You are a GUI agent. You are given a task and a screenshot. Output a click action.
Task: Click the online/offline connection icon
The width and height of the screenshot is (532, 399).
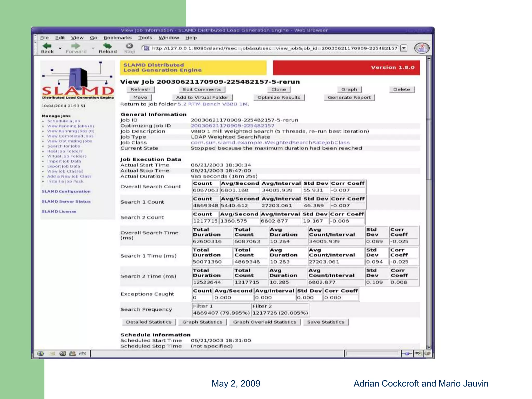pos(407,353)
